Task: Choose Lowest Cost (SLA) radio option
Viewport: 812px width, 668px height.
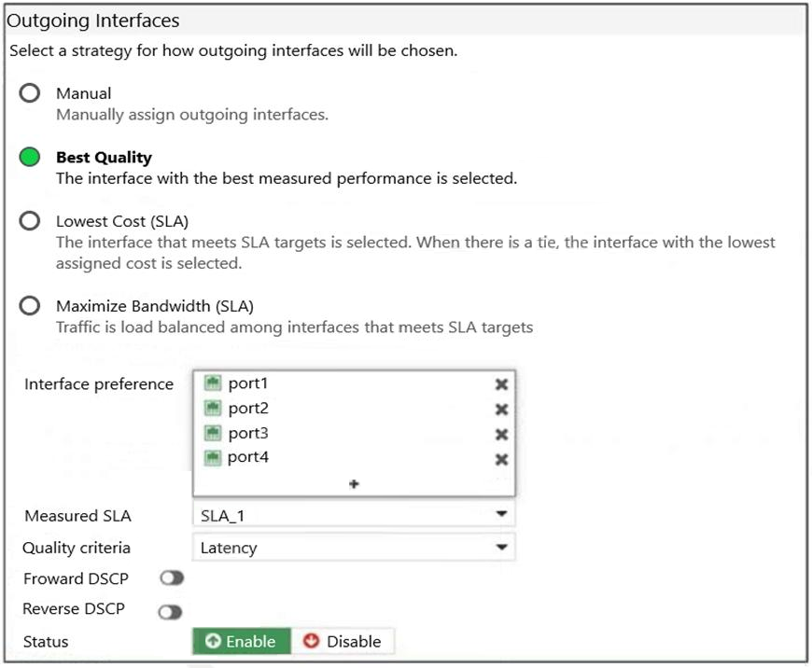Action: (31, 221)
